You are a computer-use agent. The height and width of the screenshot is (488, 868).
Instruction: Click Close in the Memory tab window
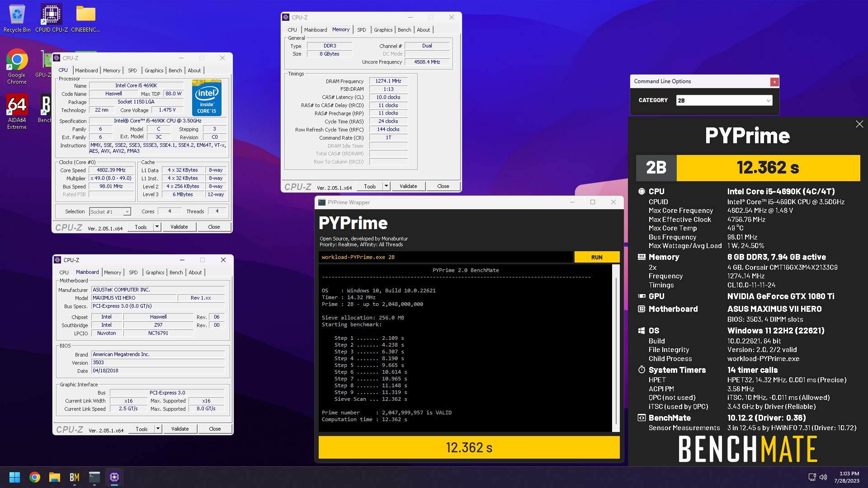point(443,186)
